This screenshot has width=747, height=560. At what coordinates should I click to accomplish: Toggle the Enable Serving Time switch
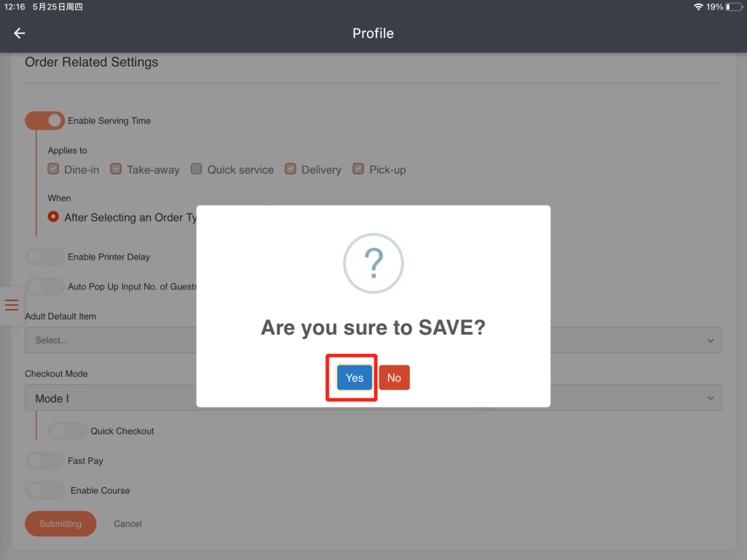click(45, 121)
